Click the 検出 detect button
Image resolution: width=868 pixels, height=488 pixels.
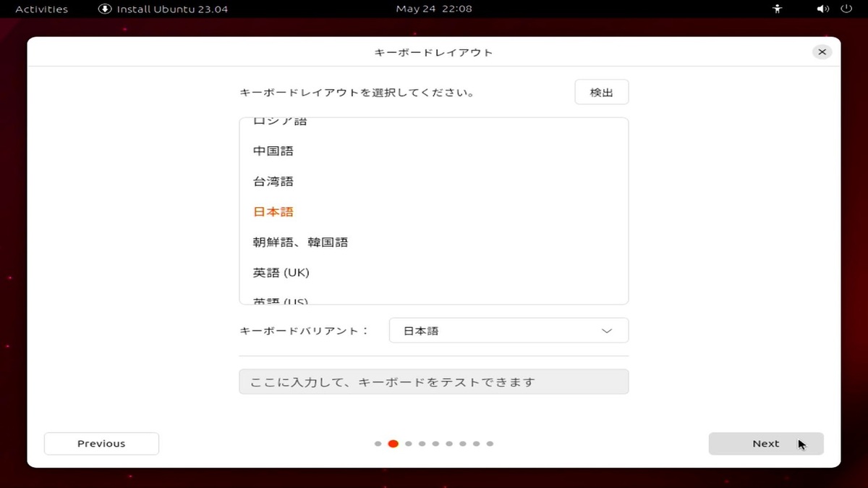[602, 93]
